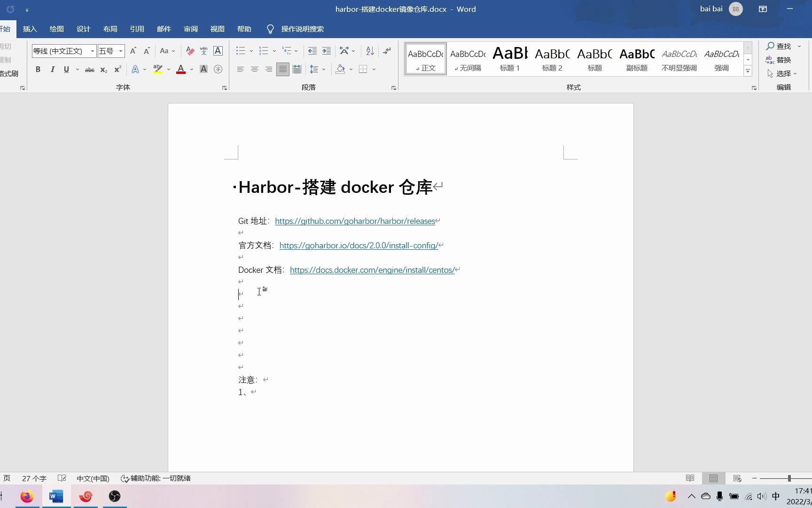Justify the paragraph text
The height and width of the screenshot is (508, 812).
coord(283,70)
